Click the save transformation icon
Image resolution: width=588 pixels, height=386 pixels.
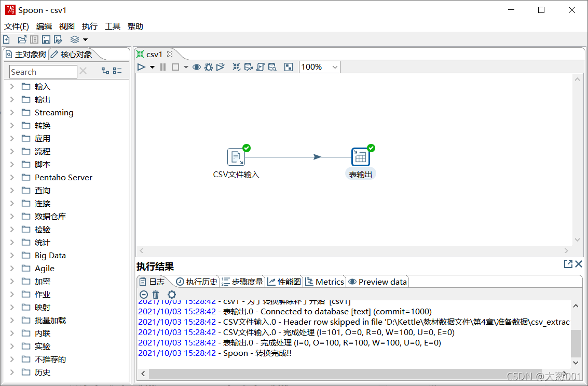point(46,39)
